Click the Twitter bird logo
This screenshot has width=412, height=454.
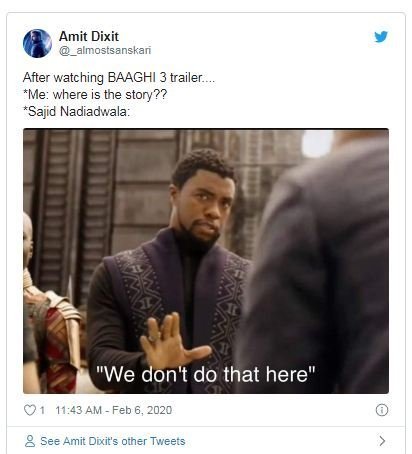tap(381, 37)
